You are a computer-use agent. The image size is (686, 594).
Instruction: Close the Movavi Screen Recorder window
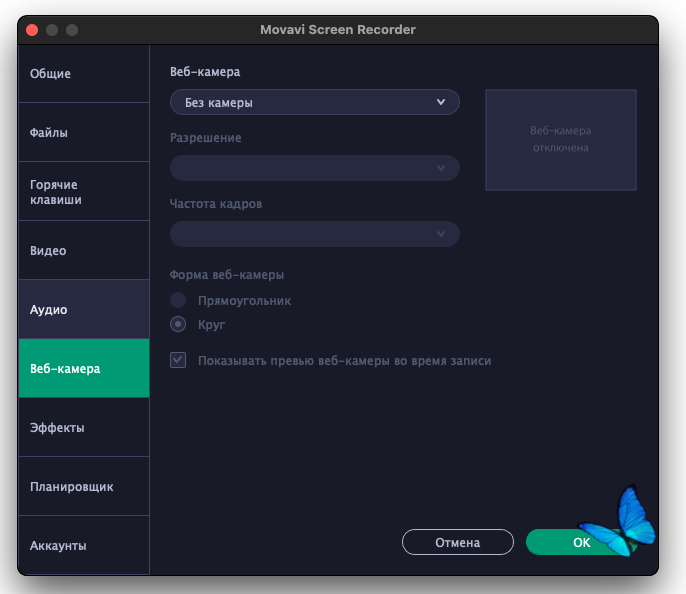[32, 30]
